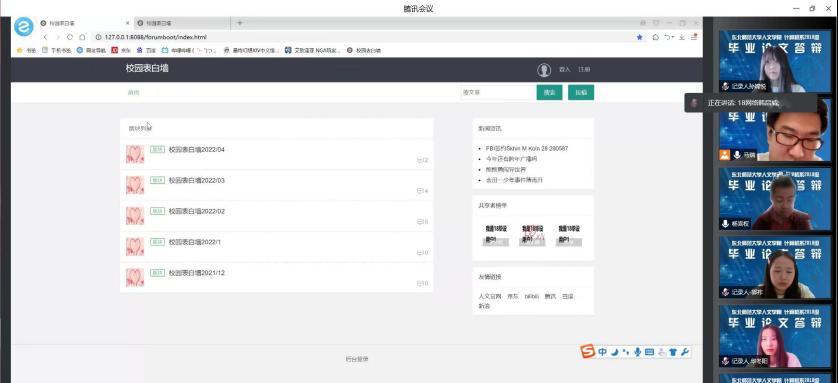Screen dimensions: 838x383
Task: Click heart thumbnail of 2022/03 post
Action: coord(135,185)
